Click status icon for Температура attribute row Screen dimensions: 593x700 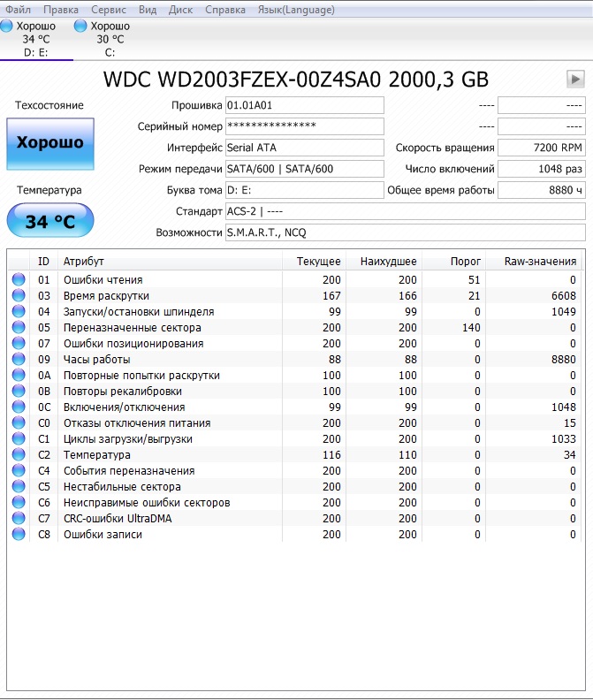click(x=19, y=454)
